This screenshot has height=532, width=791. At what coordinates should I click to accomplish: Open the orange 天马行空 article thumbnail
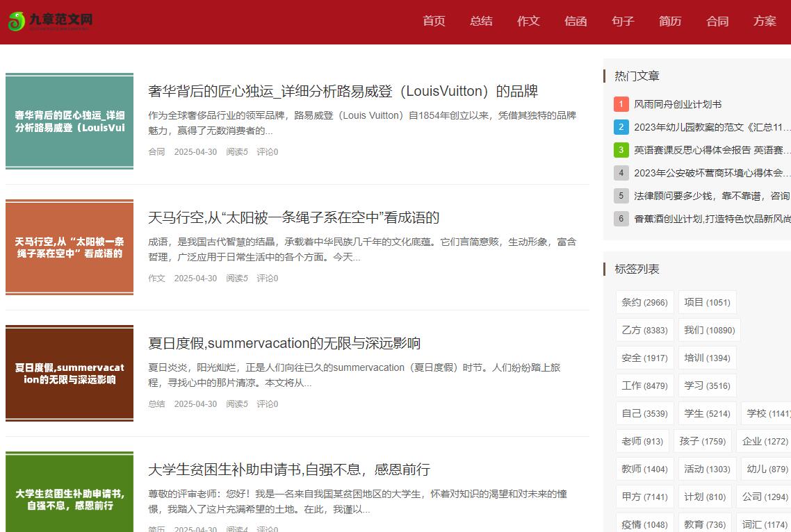(70, 247)
